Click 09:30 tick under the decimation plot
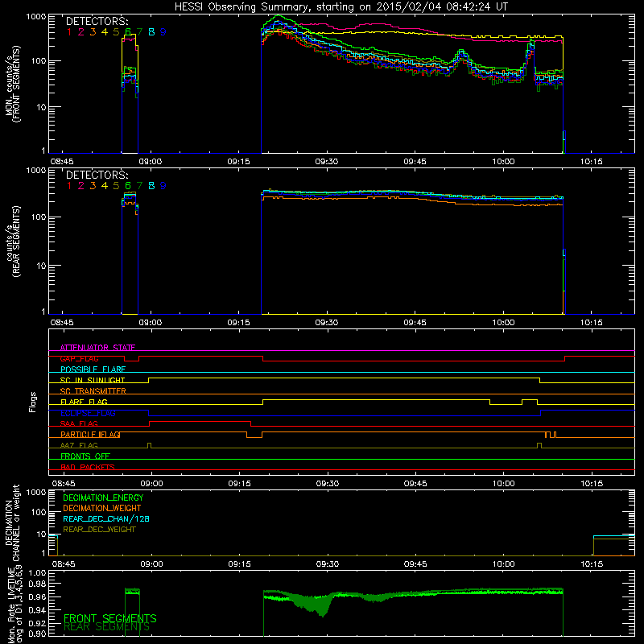 point(328,564)
